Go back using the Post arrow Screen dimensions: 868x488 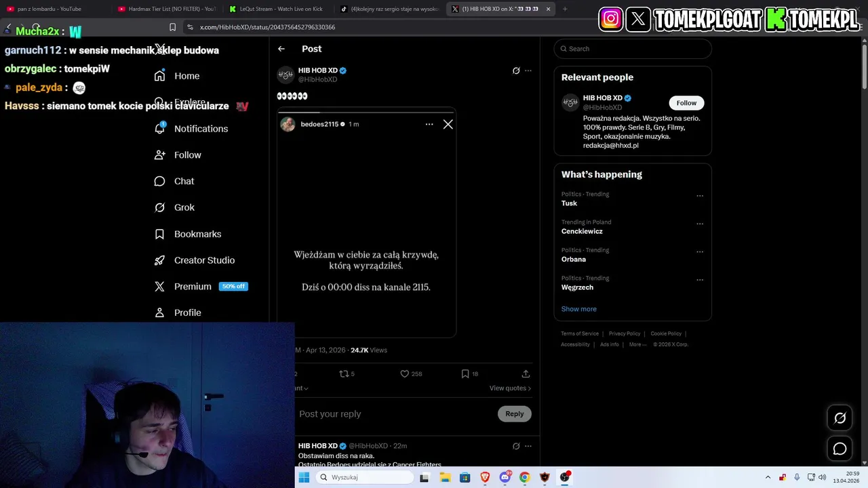click(281, 49)
